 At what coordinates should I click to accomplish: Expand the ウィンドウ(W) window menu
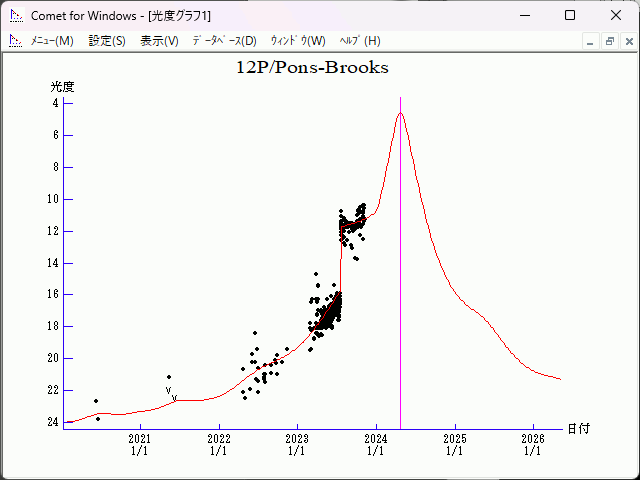point(298,41)
